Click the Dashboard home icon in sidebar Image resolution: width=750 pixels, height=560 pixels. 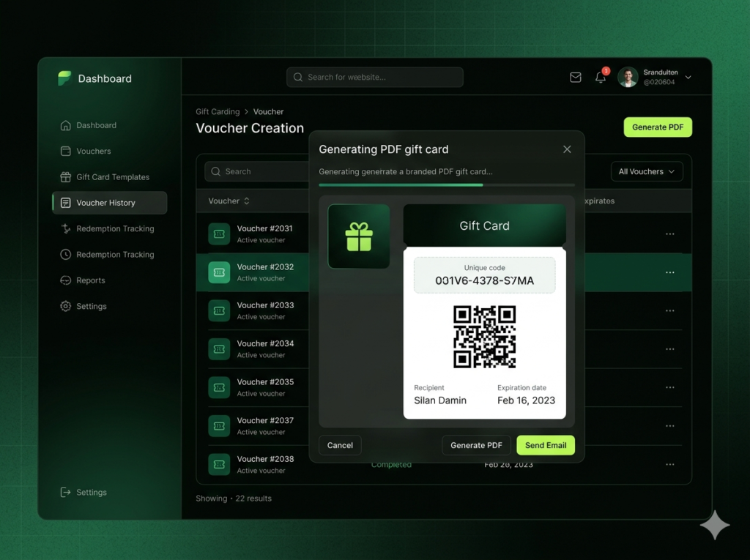tap(65, 125)
